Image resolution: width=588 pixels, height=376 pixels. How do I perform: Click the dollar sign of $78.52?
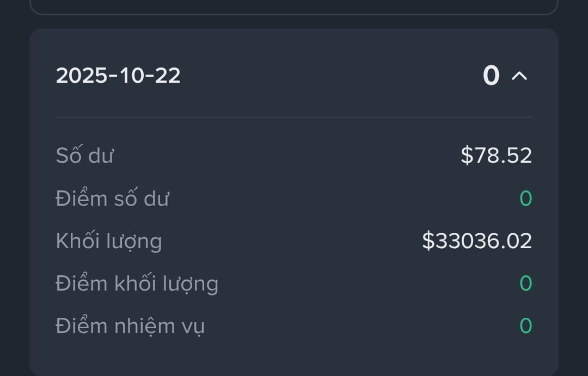[467, 155]
